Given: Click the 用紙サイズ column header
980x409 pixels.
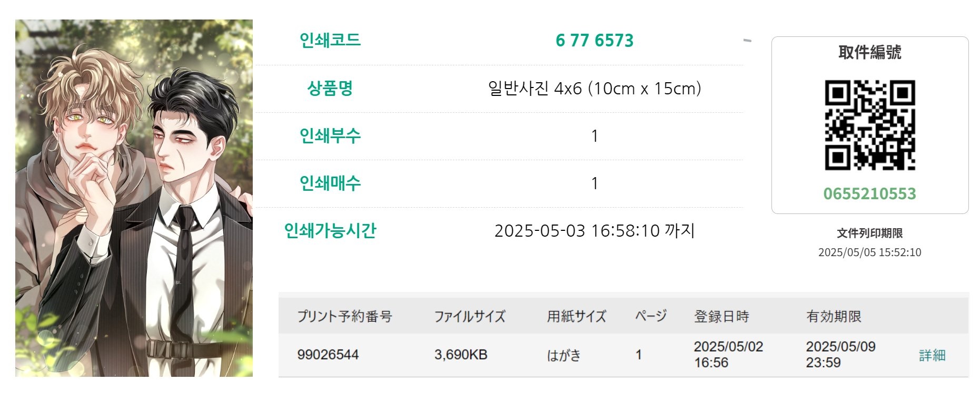Looking at the screenshot, I should (x=577, y=316).
